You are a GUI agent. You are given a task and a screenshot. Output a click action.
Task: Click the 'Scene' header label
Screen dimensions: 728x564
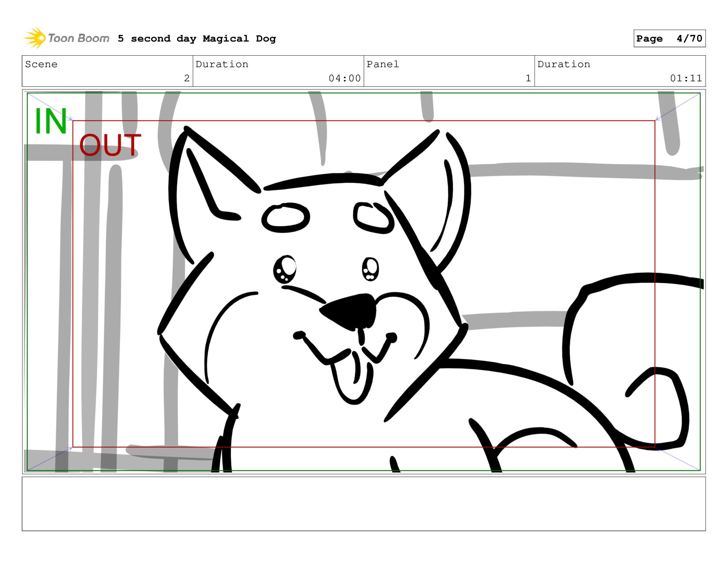(x=41, y=64)
